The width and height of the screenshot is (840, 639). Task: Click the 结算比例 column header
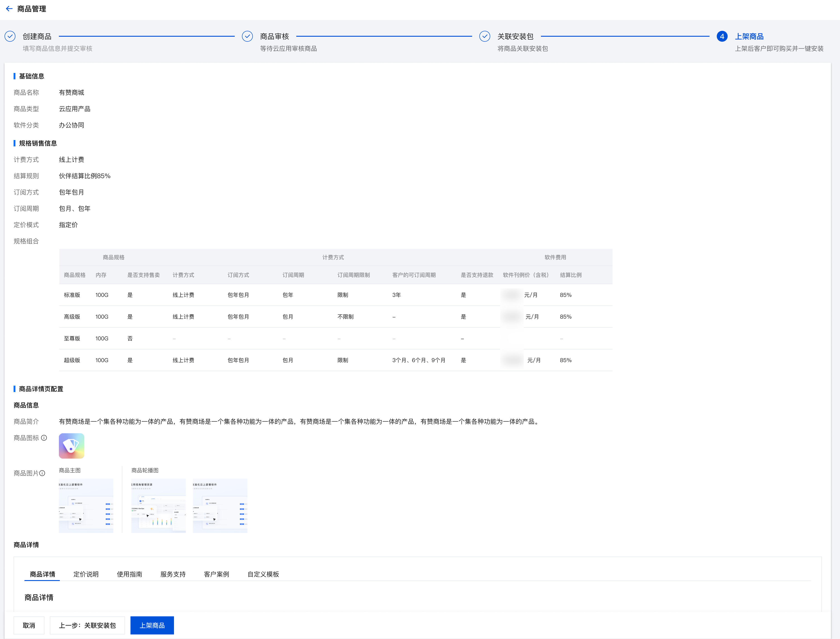[x=571, y=275]
